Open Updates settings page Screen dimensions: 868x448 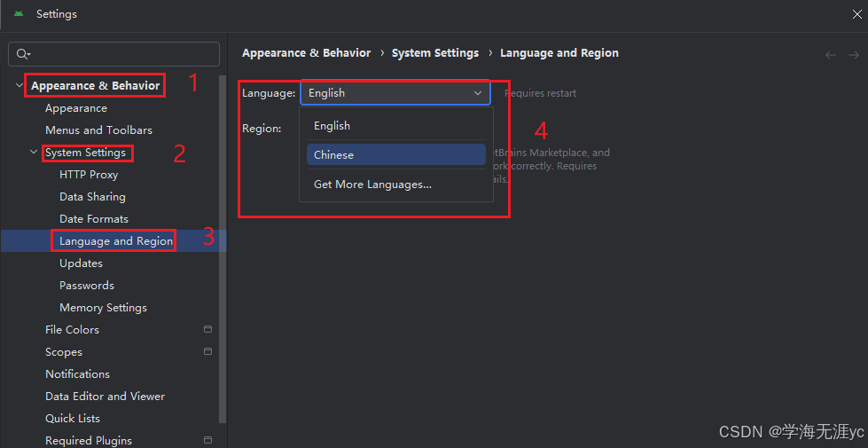coord(81,263)
